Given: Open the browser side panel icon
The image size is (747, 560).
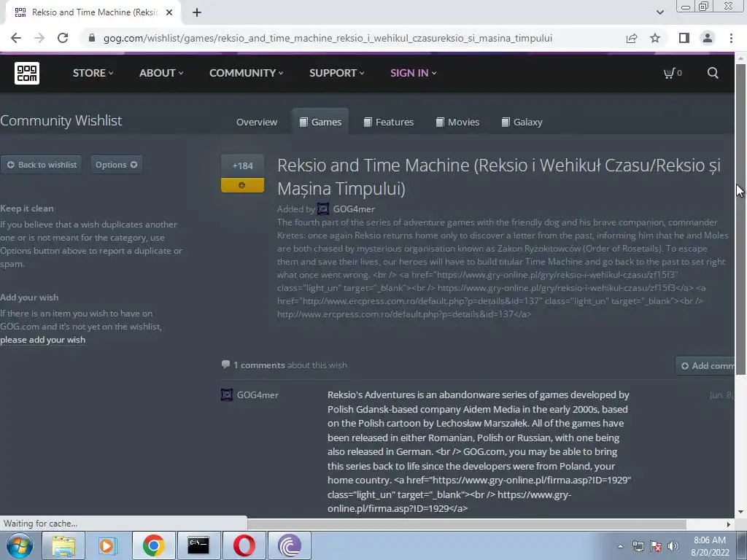Looking at the screenshot, I should (x=684, y=38).
